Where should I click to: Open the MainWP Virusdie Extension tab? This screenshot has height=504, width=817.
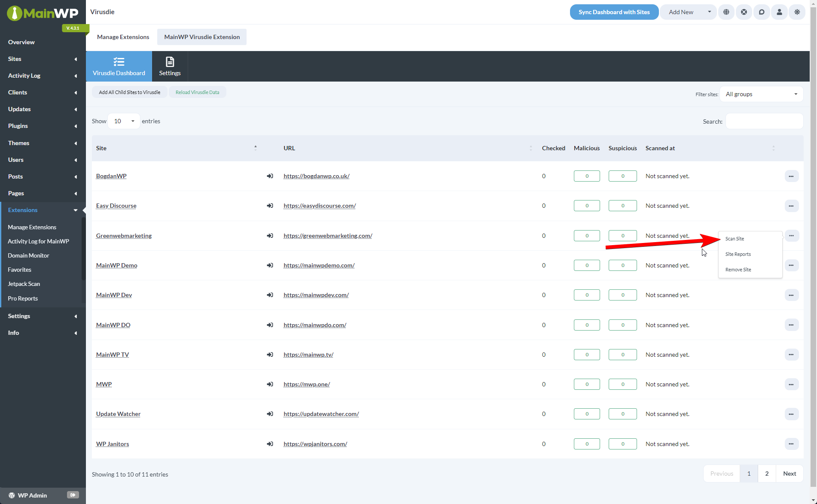202,37
